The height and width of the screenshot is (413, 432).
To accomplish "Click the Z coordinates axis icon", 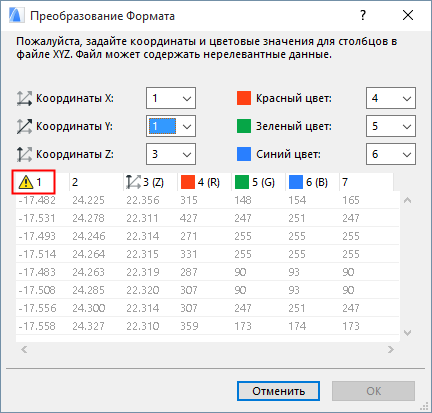I will click(24, 154).
